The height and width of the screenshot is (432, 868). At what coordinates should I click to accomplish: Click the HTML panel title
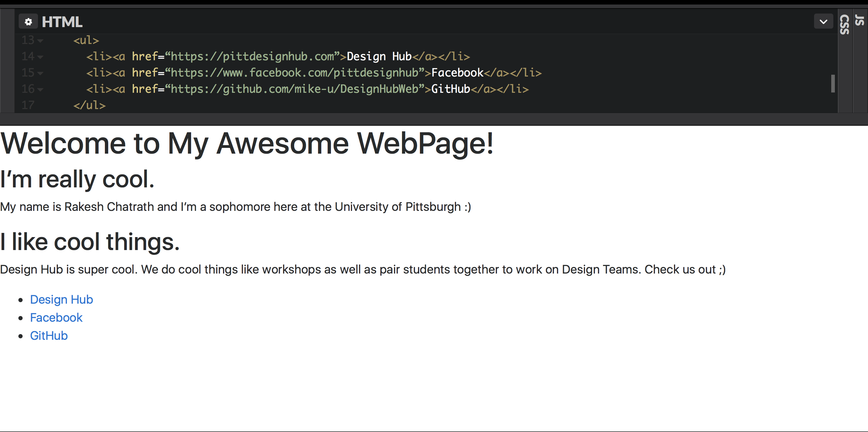(62, 22)
